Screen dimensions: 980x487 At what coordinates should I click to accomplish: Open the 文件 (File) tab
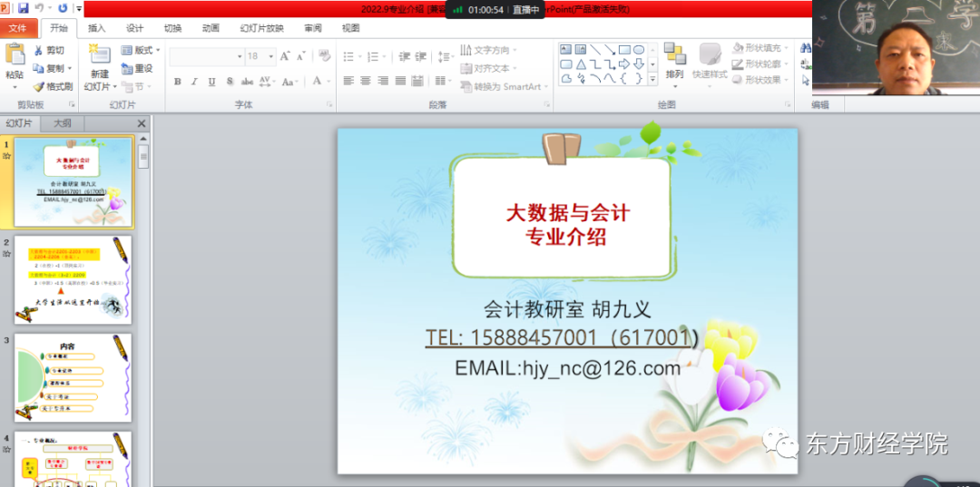18,28
